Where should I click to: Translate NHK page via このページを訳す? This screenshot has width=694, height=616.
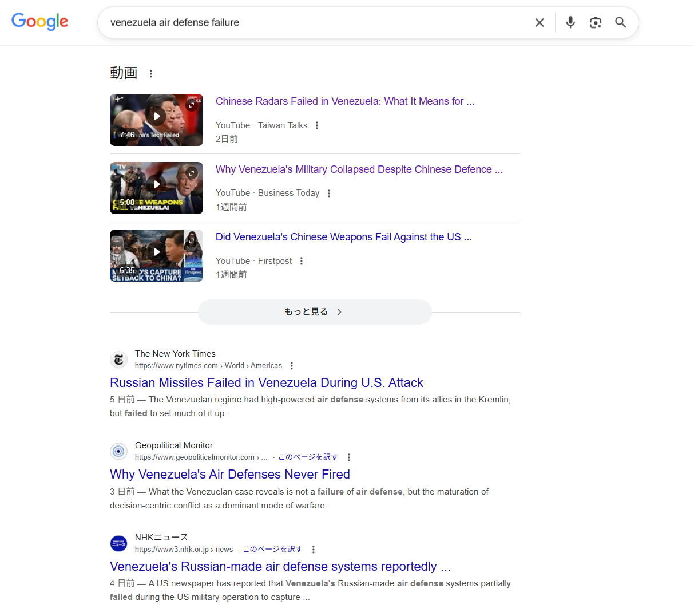click(272, 549)
